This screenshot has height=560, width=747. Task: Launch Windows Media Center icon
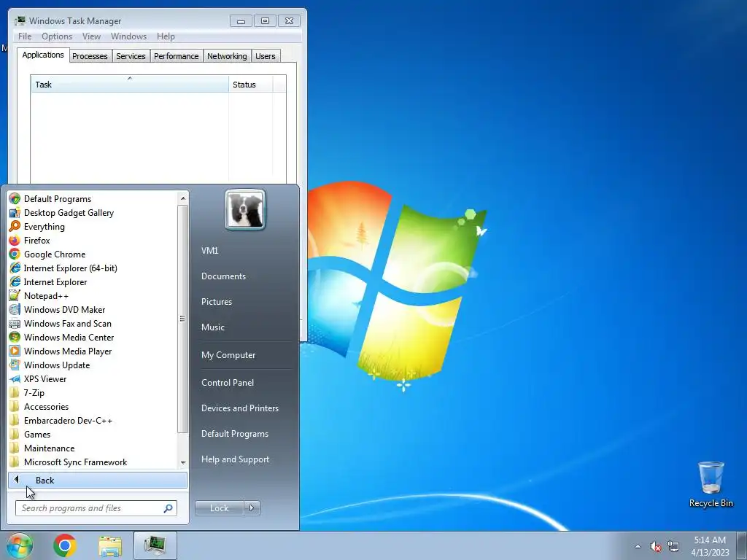pos(15,337)
